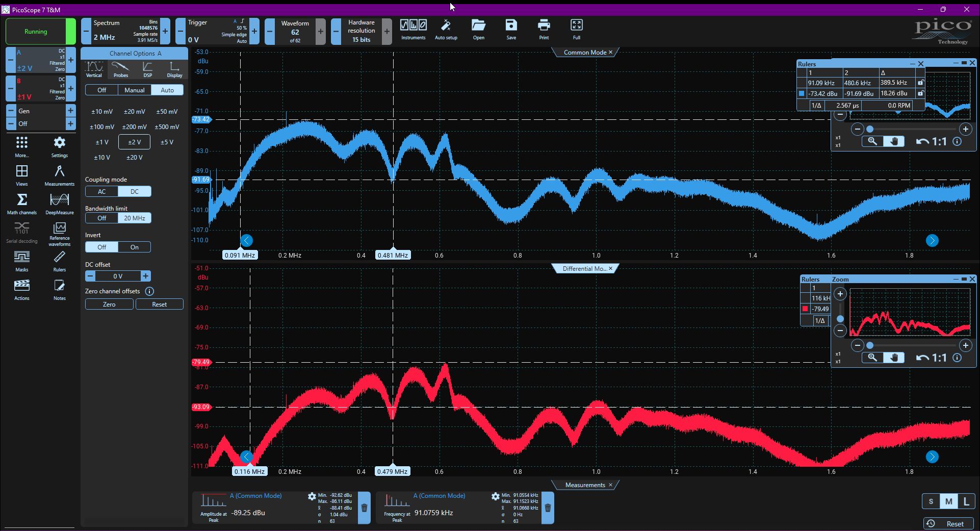Open the Reference waveforms icon
Viewport: 980px width, 531px height.
click(x=59, y=234)
